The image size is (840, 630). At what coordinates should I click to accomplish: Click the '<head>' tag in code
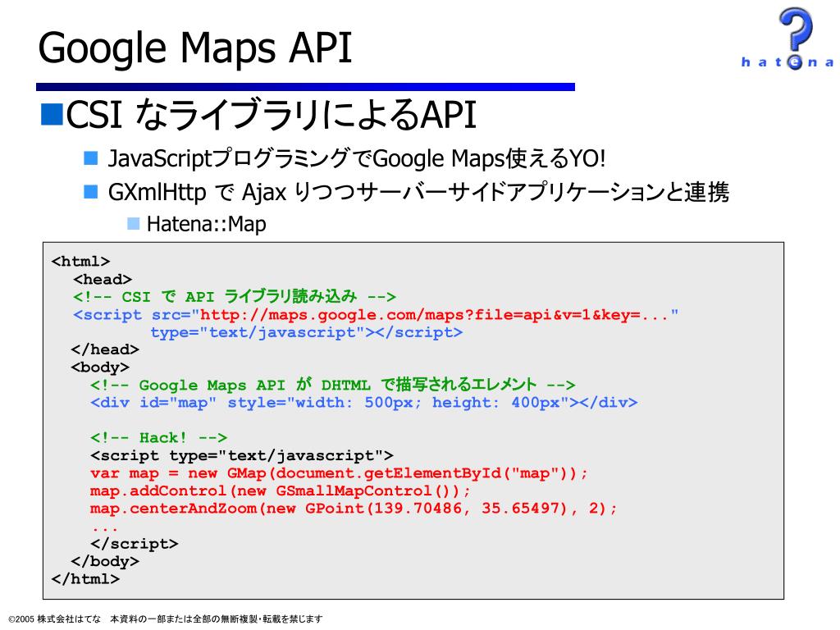103,279
